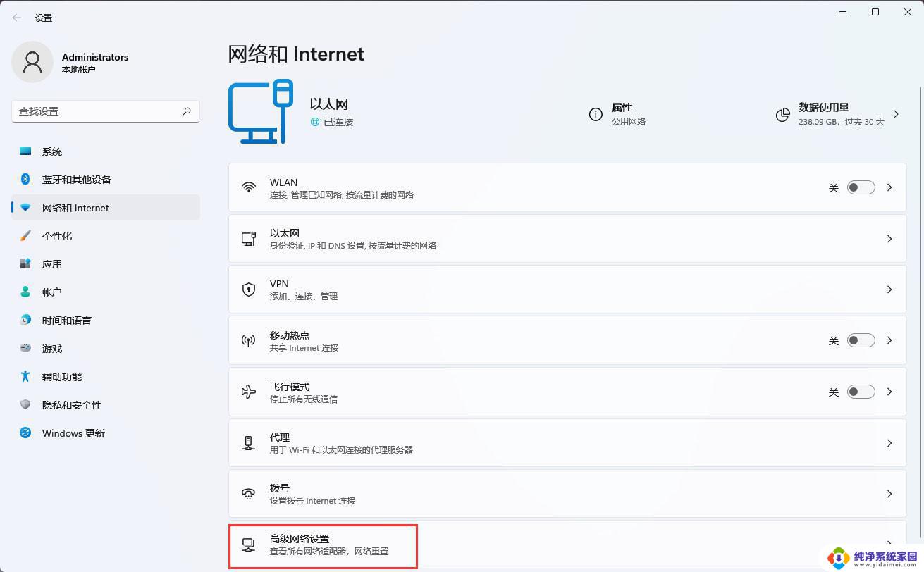The height and width of the screenshot is (572, 924).
Task: Open Windows 更新 settings page
Action: 73,433
